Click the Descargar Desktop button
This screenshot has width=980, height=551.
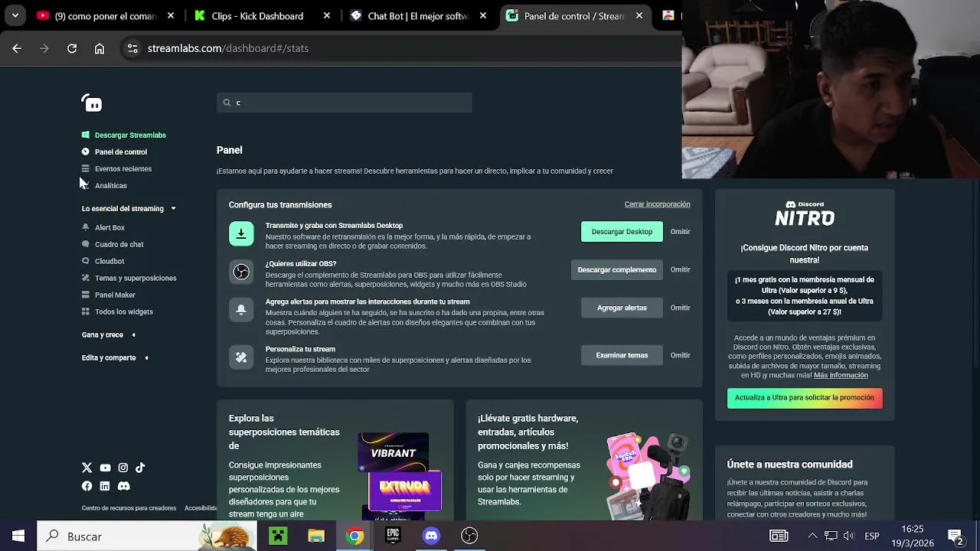(622, 231)
